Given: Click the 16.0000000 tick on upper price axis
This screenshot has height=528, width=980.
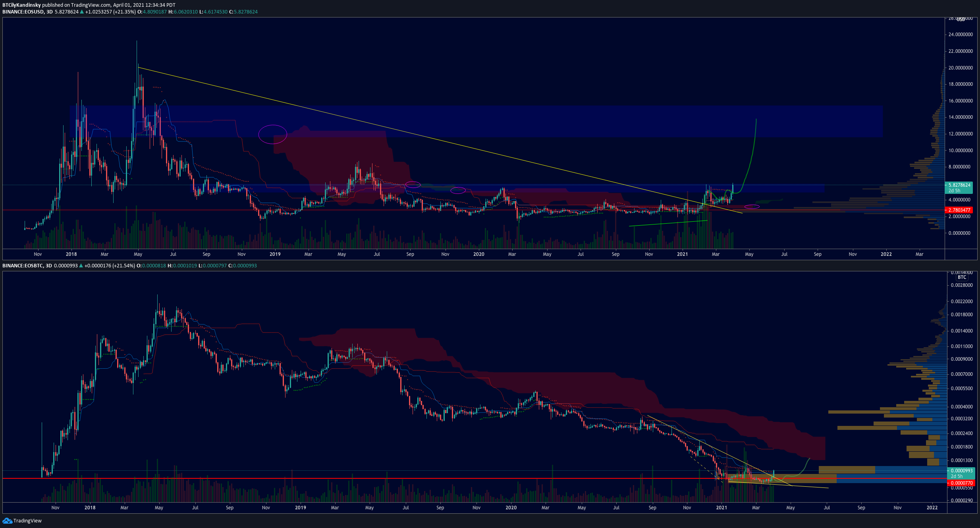Looking at the screenshot, I should [x=961, y=101].
